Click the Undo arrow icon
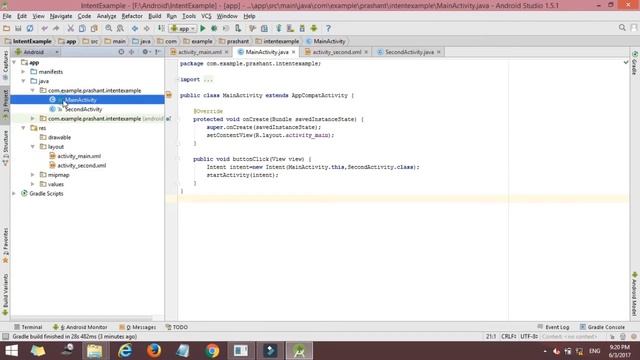640x360 pixels. tap(44, 29)
